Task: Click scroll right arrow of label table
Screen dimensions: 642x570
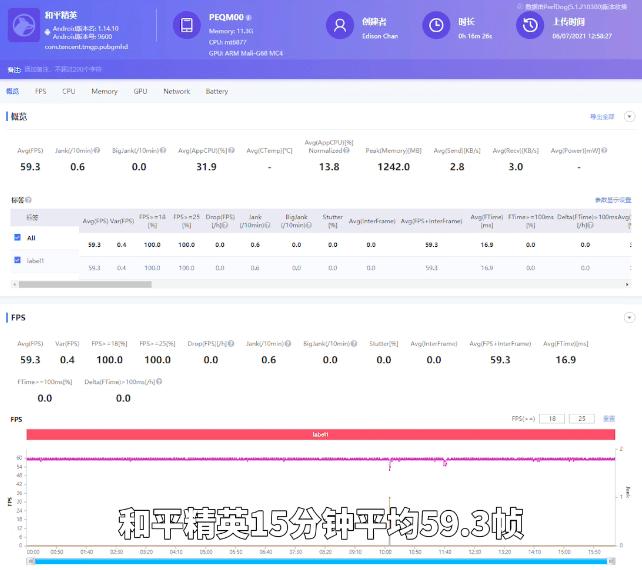Action: [x=627, y=284]
